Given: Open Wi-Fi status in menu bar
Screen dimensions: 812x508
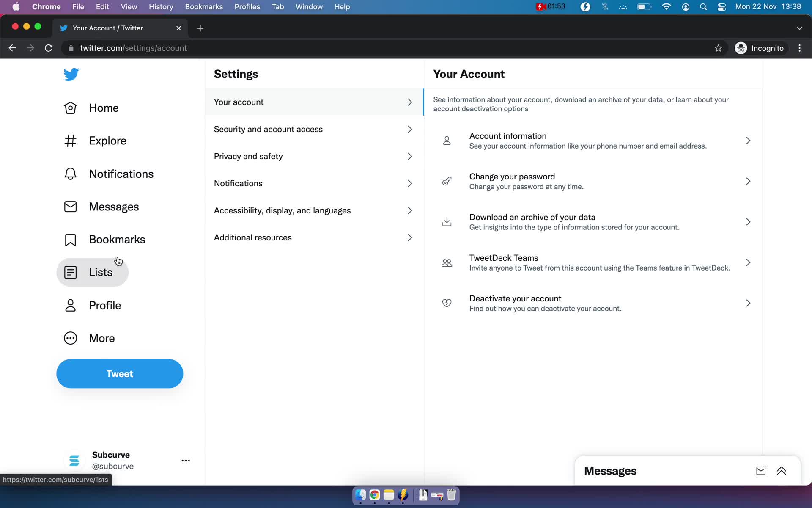Looking at the screenshot, I should [666, 7].
